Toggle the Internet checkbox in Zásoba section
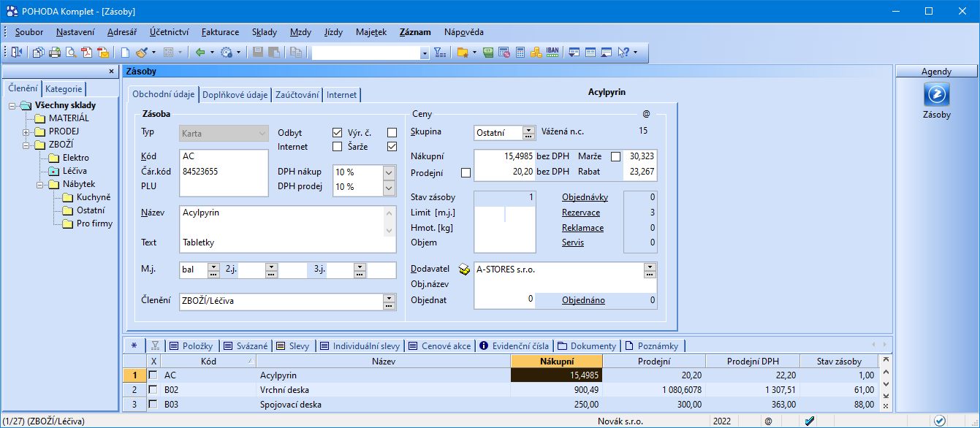 pos(337,147)
